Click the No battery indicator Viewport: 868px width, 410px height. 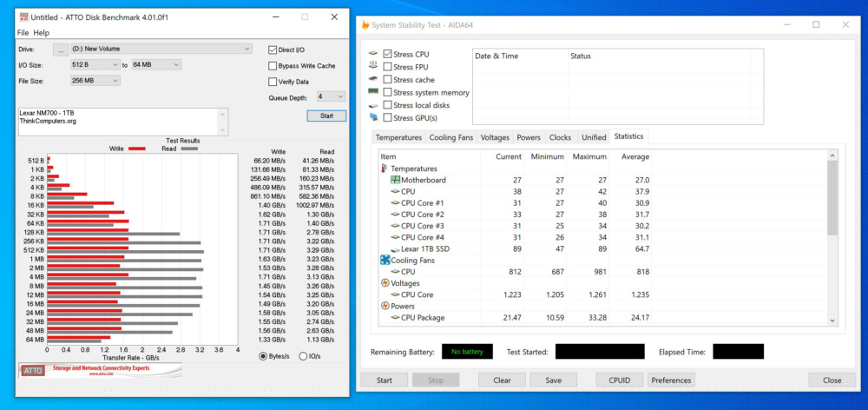467,351
